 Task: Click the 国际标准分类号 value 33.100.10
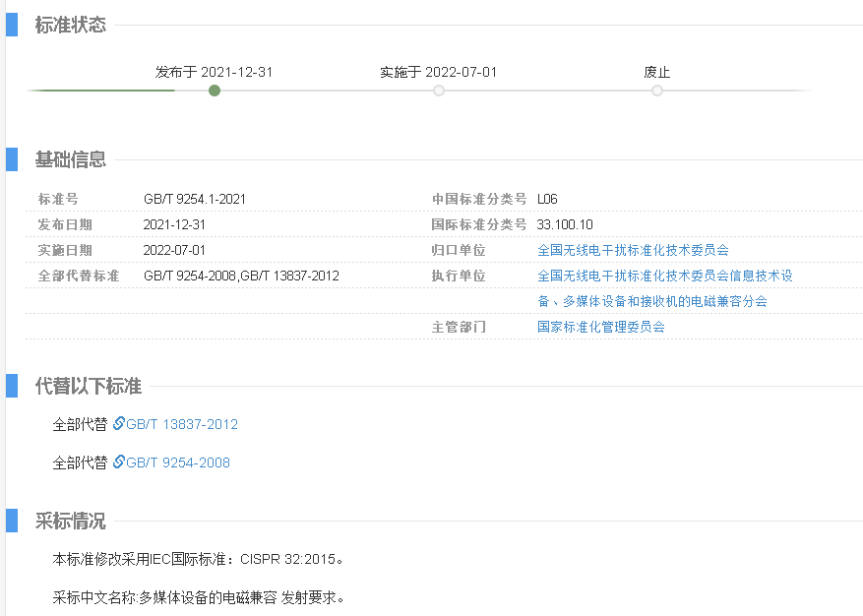click(x=566, y=224)
